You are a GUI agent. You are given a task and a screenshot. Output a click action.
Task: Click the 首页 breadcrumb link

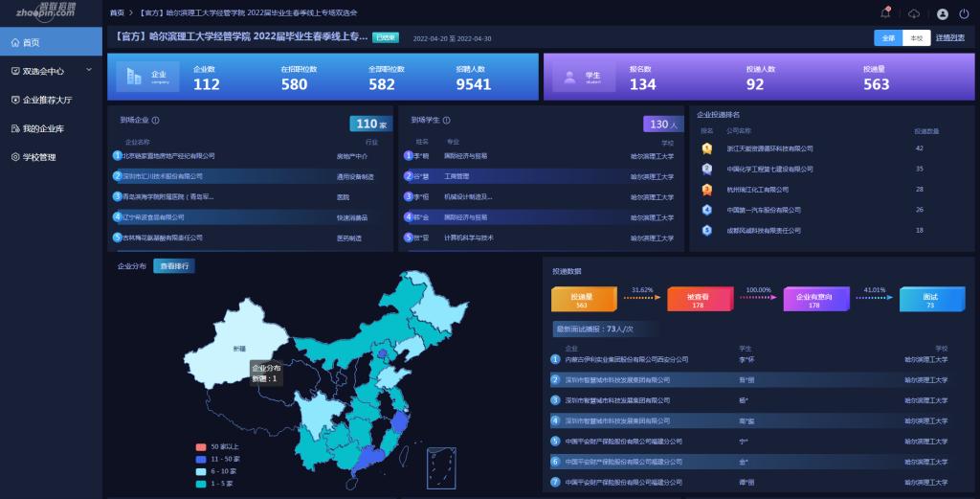click(x=117, y=12)
